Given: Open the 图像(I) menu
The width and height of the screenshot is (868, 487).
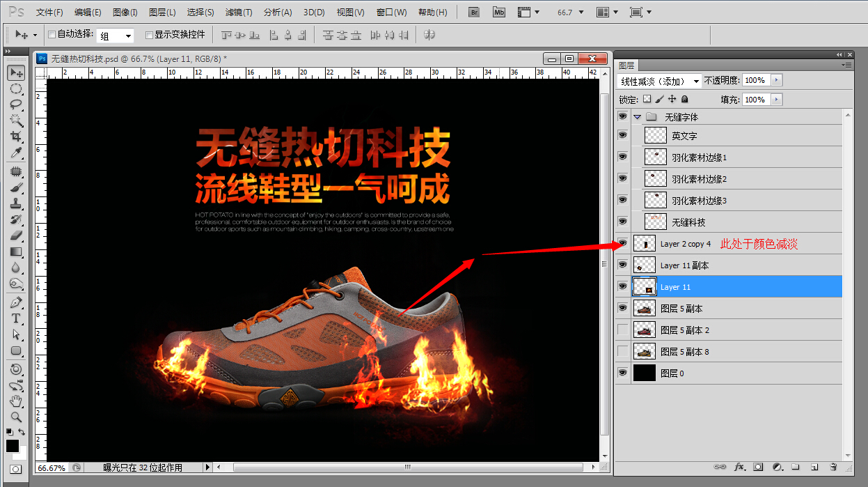Looking at the screenshot, I should click(x=125, y=13).
